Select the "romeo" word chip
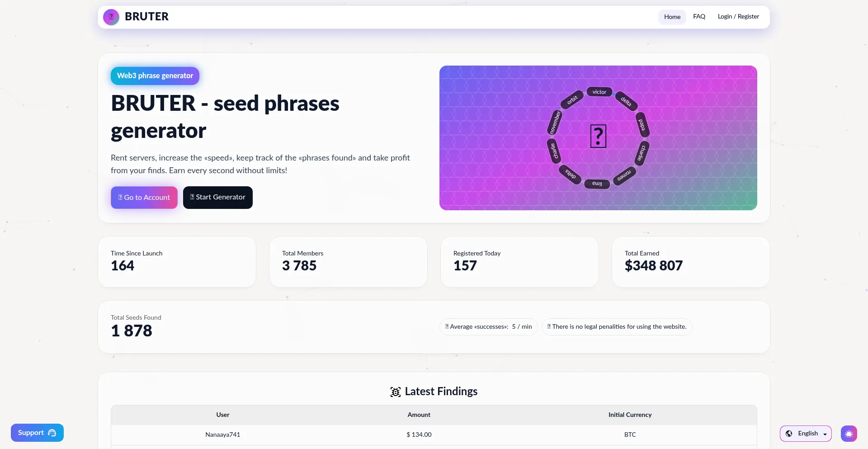 (x=624, y=175)
